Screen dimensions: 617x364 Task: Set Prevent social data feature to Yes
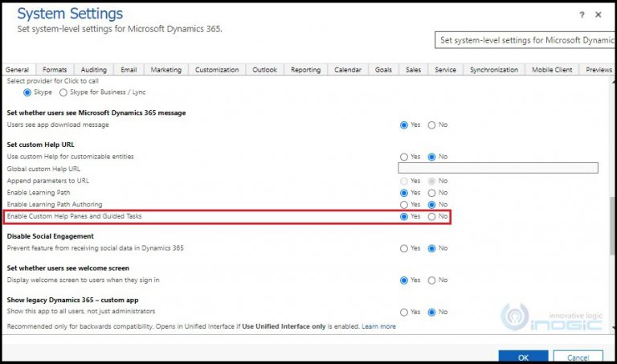(x=404, y=248)
